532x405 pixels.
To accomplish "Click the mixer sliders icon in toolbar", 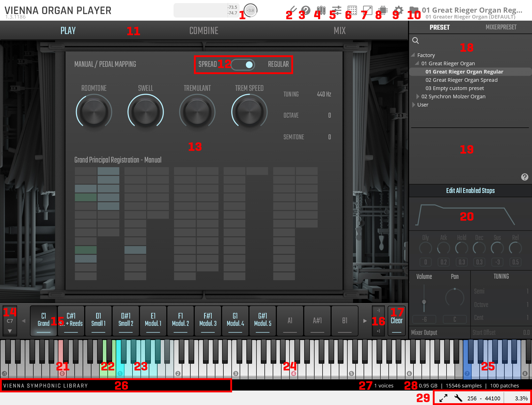I will pos(337,10).
